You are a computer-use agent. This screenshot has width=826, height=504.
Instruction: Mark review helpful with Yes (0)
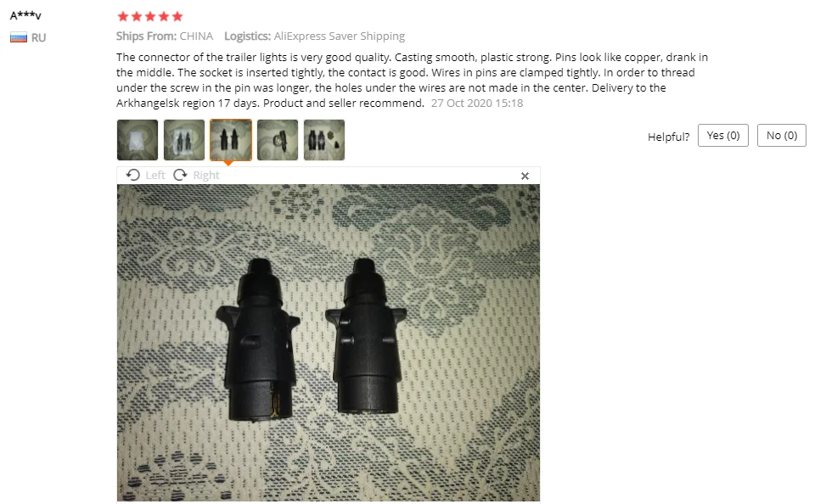pyautogui.click(x=722, y=136)
